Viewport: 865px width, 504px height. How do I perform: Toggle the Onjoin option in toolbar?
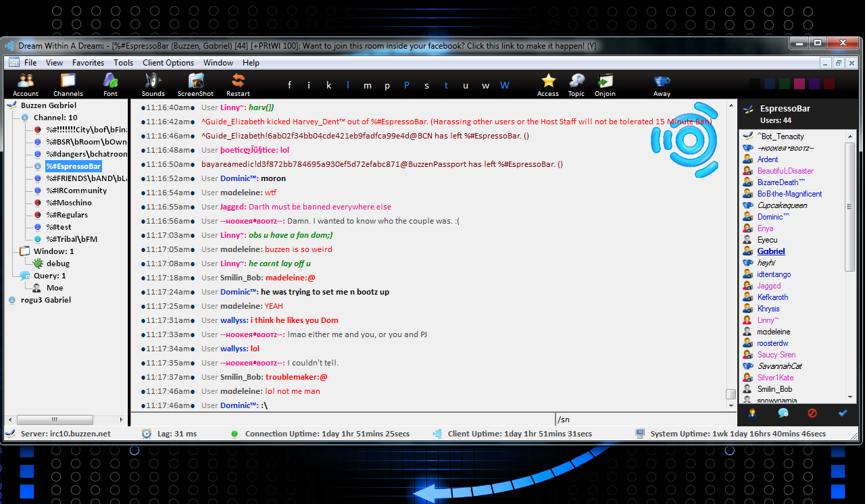[x=605, y=84]
